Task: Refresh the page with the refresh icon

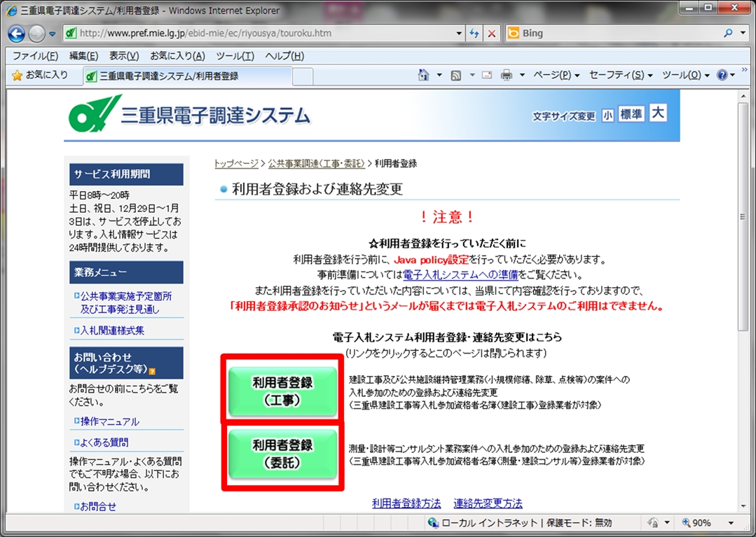Action: point(474,34)
